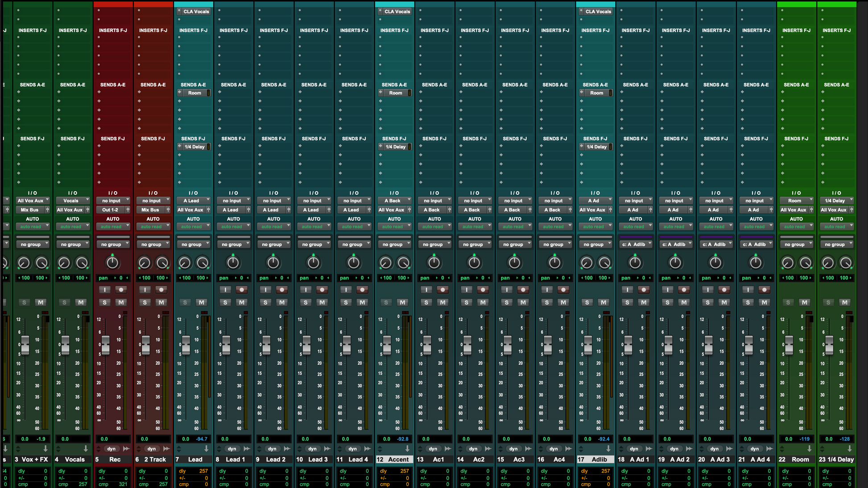Click left pan knob on Room track
This screenshot has height=488, width=868.
(x=788, y=263)
